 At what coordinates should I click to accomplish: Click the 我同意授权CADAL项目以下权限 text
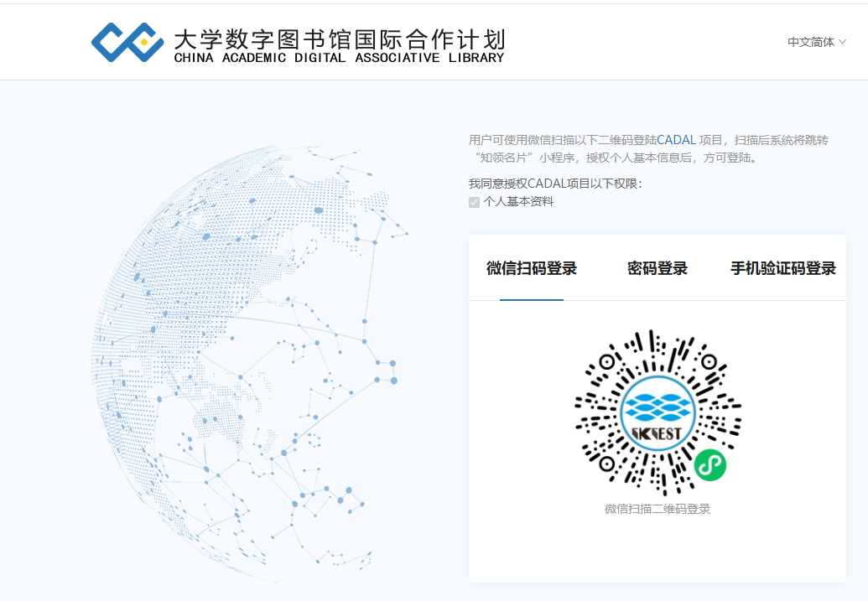tap(555, 184)
